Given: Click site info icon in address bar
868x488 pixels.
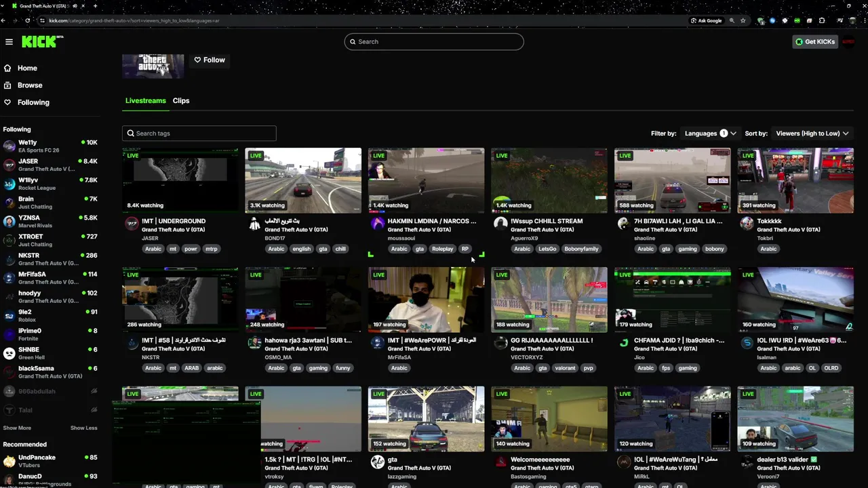Looking at the screenshot, I should point(42,20).
